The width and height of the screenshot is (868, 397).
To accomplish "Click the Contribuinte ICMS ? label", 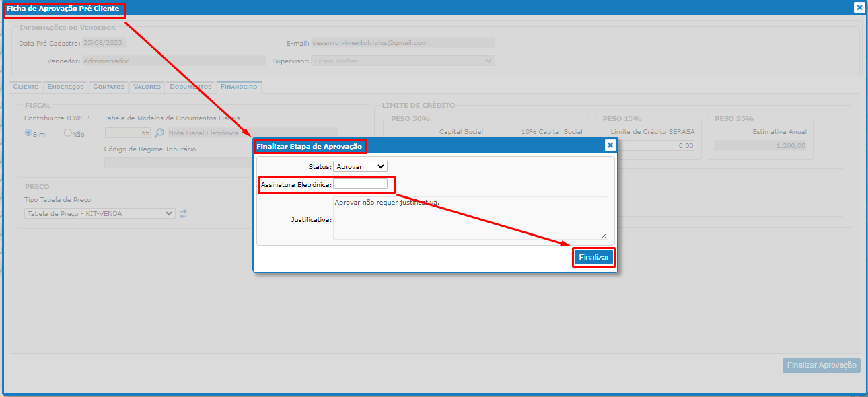I will 57,118.
